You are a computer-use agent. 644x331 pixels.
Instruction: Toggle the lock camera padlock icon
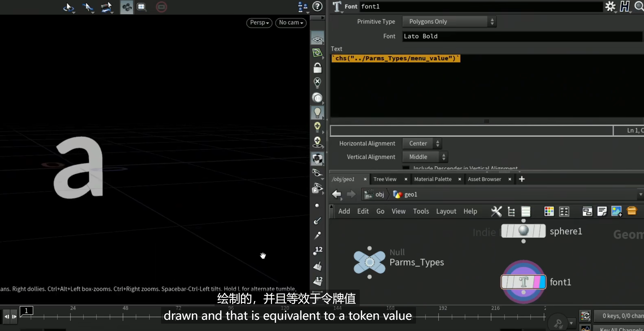317,68
